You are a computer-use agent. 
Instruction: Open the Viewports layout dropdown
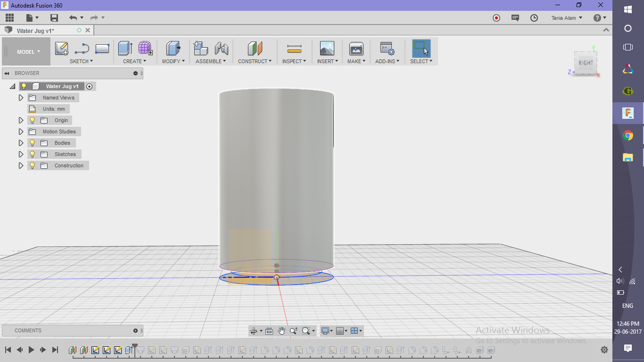click(356, 331)
